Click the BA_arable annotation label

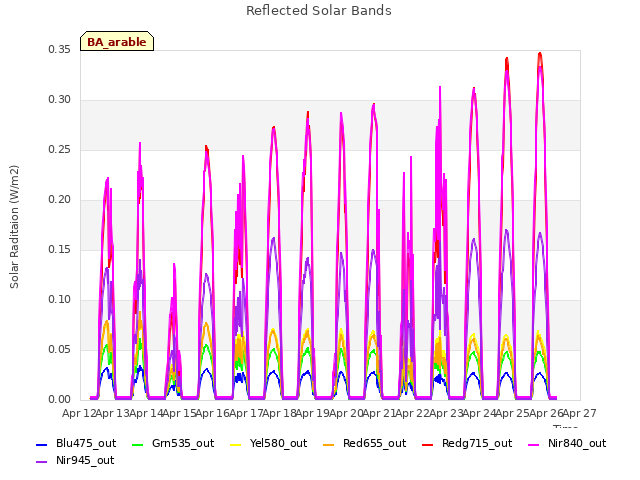117,42
